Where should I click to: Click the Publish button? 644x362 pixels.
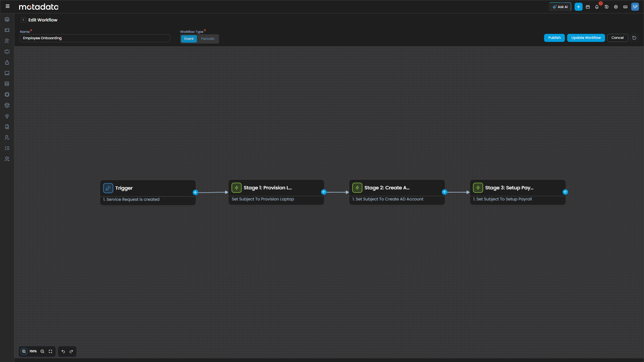click(x=554, y=38)
